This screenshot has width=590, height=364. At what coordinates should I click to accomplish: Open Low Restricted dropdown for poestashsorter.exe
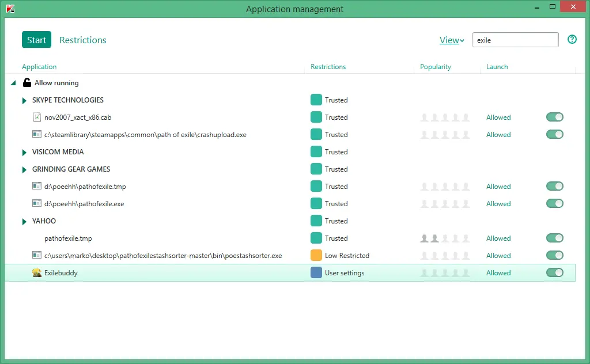(x=340, y=256)
